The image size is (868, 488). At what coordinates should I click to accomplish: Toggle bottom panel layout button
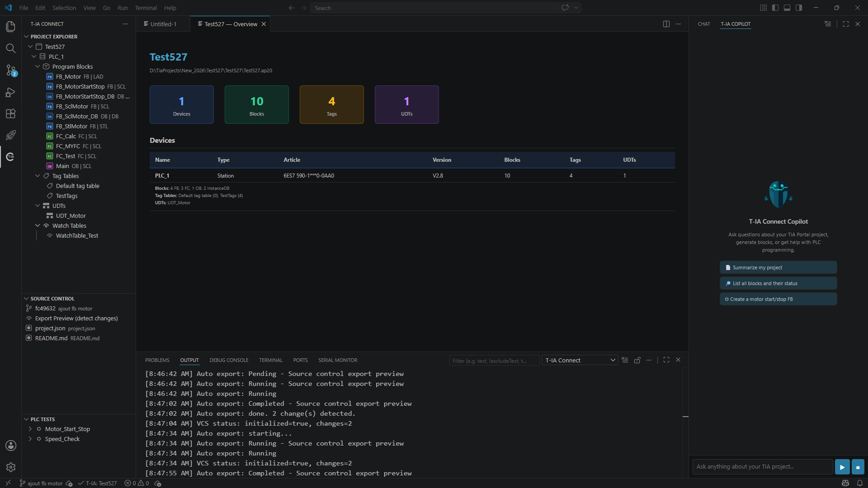point(787,8)
